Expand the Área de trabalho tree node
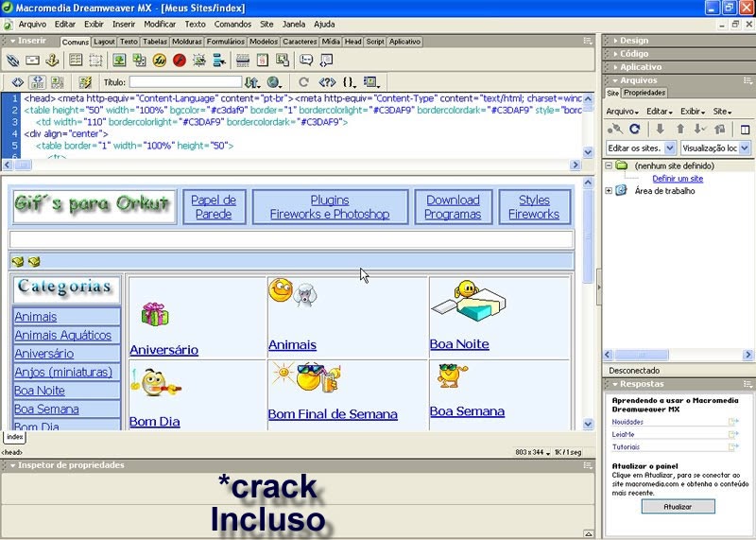 (609, 191)
